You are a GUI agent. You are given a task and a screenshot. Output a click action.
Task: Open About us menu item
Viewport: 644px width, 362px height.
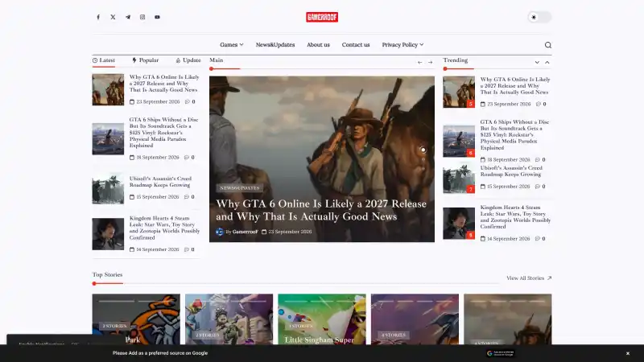click(318, 45)
